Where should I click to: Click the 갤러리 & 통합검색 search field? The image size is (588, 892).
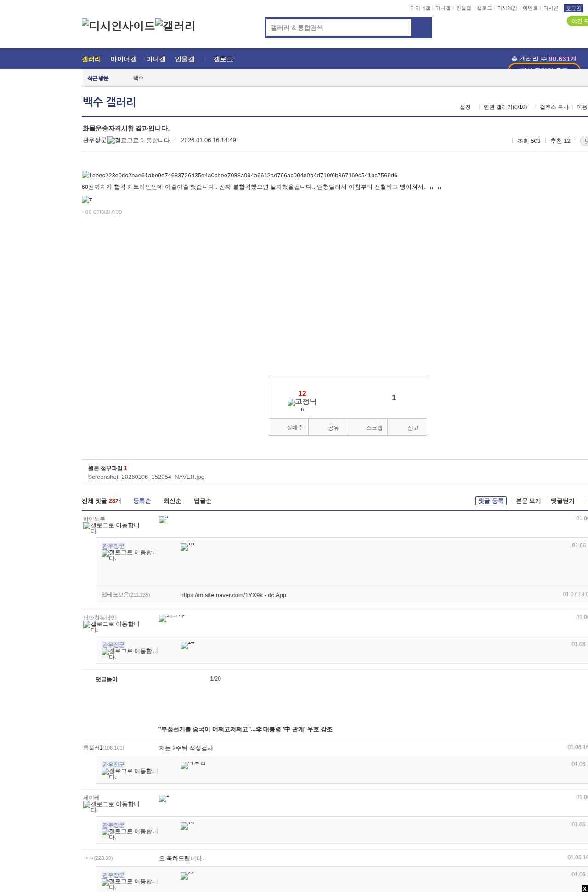(x=339, y=28)
